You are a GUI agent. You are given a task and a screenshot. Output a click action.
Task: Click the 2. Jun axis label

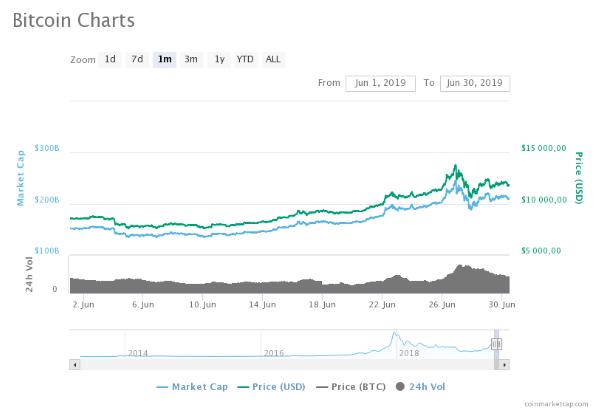pos(83,304)
